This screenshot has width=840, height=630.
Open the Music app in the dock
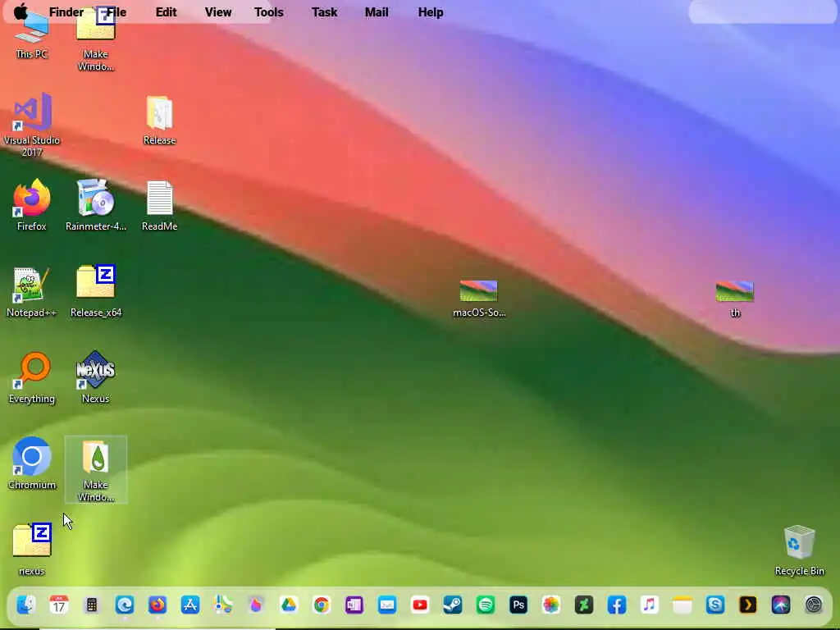[650, 605]
